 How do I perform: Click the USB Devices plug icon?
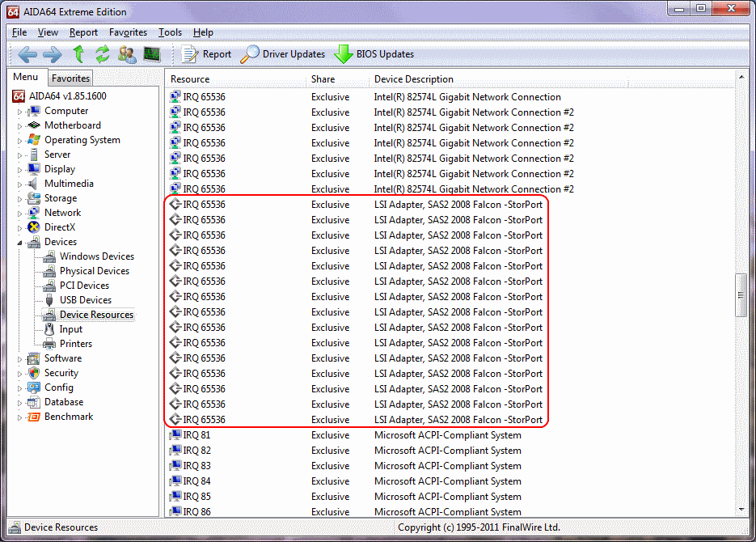tap(49, 300)
